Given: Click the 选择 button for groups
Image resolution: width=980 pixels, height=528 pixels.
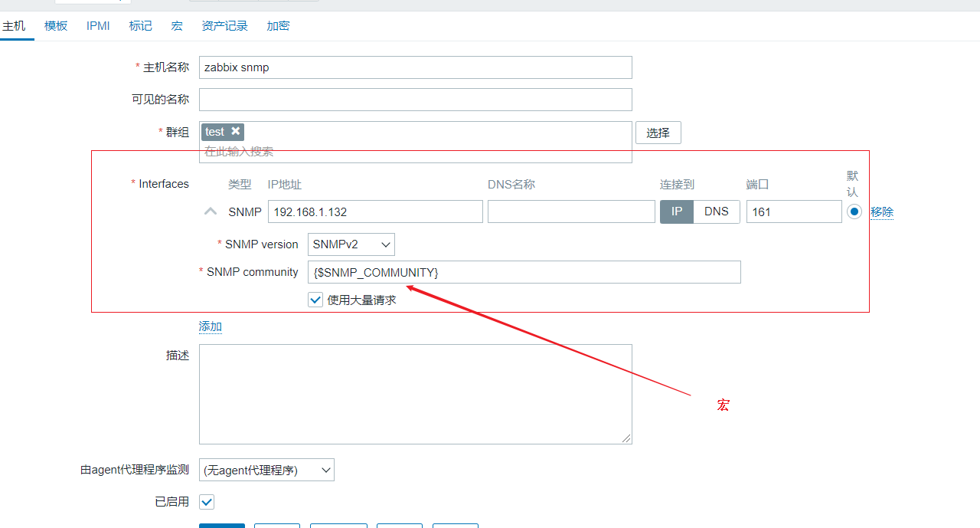Looking at the screenshot, I should coord(658,133).
